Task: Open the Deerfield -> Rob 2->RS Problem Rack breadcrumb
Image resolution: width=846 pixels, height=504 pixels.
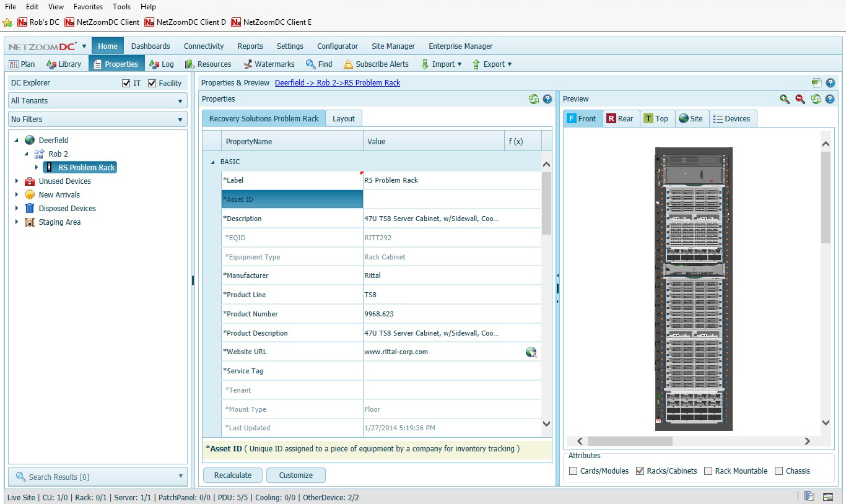Action: pyautogui.click(x=337, y=82)
